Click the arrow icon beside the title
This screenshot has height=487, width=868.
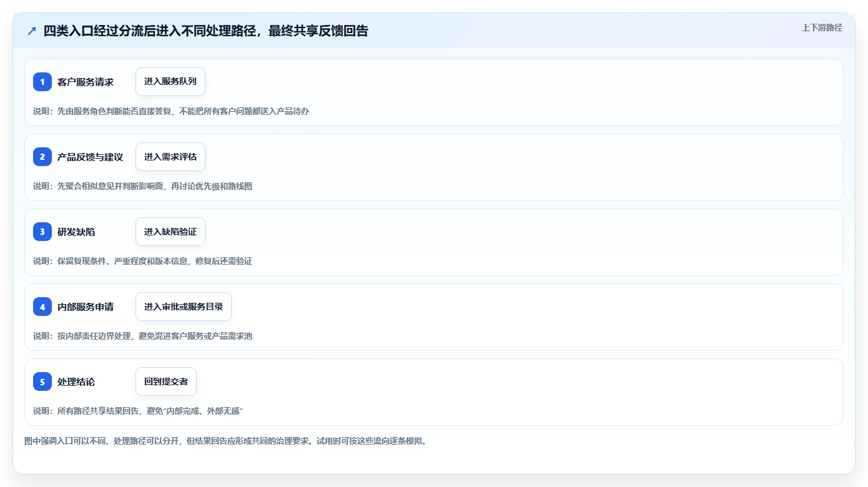pyautogui.click(x=32, y=31)
